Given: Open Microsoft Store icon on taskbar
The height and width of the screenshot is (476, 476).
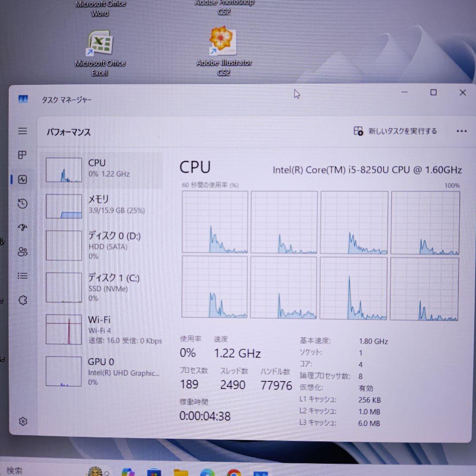Looking at the screenshot, I should [x=154, y=472].
